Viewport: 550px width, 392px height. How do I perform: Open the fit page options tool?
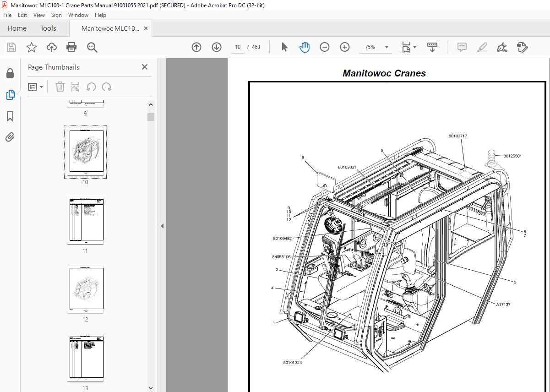(x=408, y=47)
